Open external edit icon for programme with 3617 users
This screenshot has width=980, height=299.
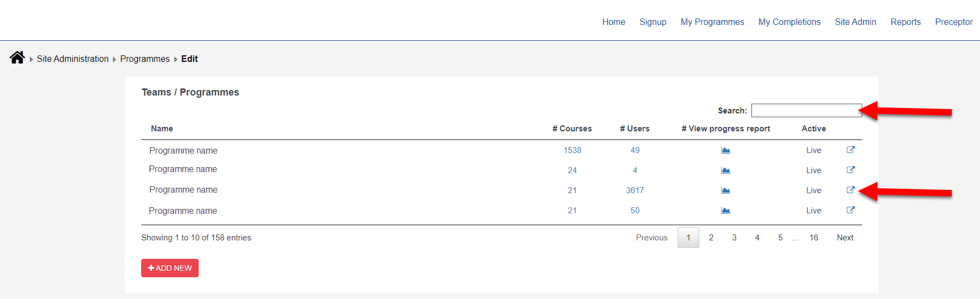tap(851, 190)
